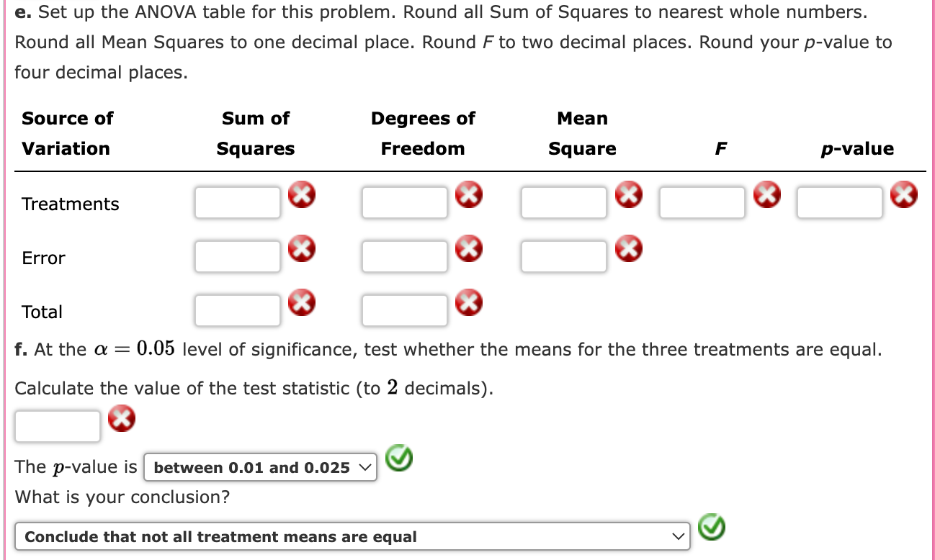The height and width of the screenshot is (560, 935).
Task: Click the Error Degrees of Freedom input field
Action: (x=404, y=256)
